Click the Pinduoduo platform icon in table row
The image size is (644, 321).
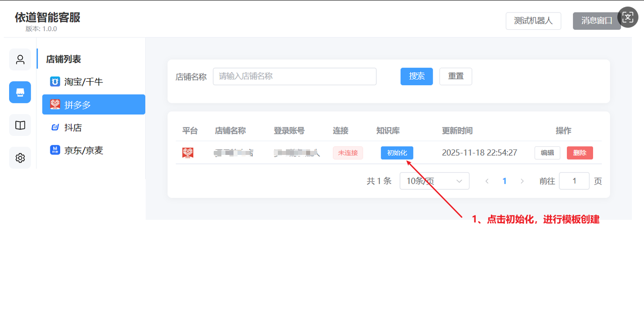[188, 153]
